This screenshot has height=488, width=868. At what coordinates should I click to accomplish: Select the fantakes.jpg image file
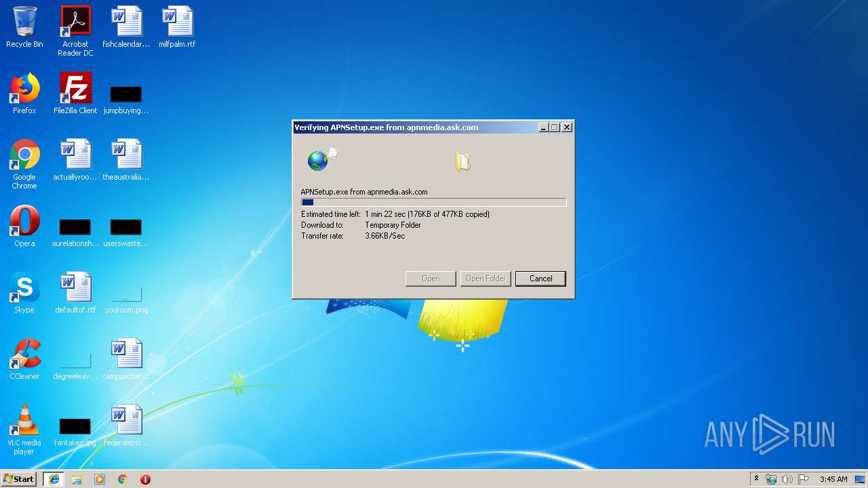75,431
